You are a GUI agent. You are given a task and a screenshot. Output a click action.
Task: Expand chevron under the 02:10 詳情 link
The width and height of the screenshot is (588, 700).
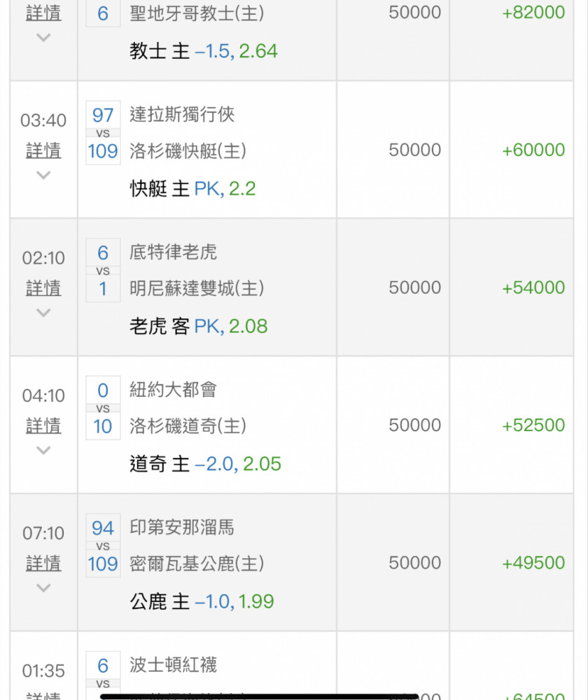[x=43, y=312]
